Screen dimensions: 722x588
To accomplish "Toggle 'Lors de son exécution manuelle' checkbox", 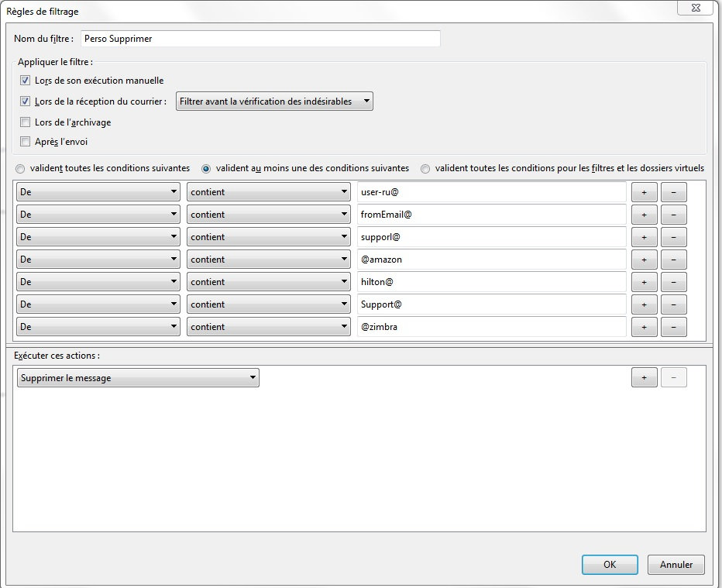I will [26, 81].
